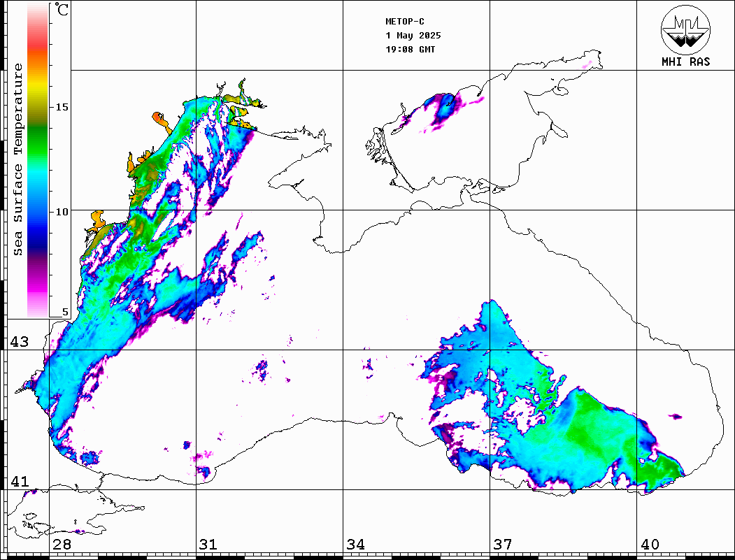
Task: Click the °C unit label
Action: 62,10
